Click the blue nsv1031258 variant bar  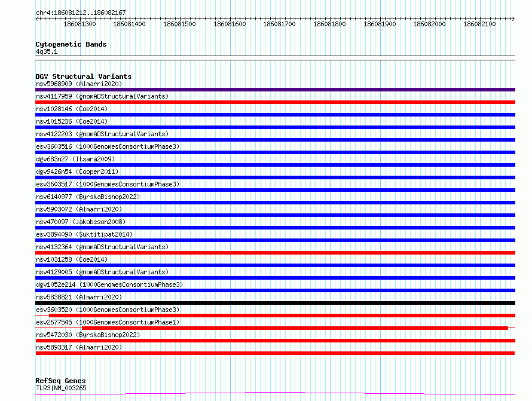coord(275,265)
